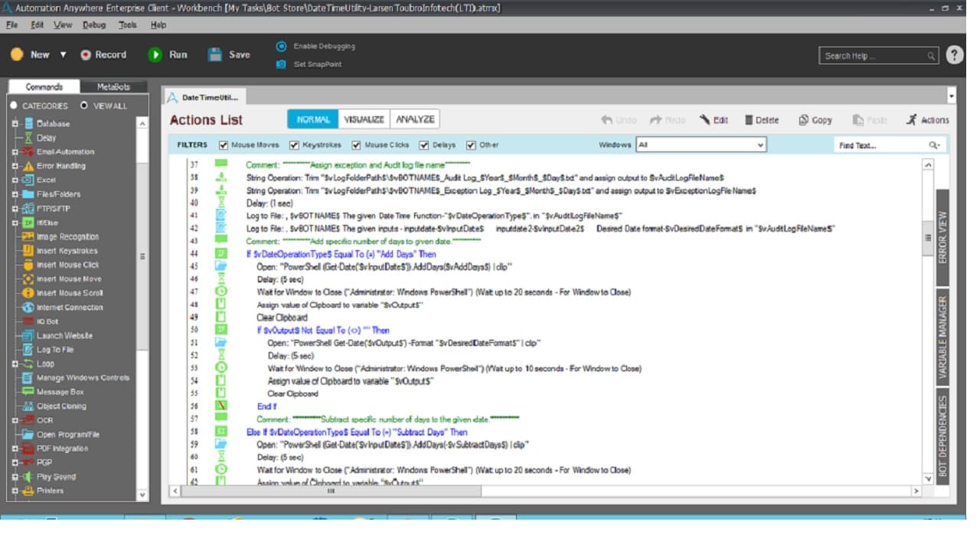Click the Save disk icon
The width and height of the screenshot is (980, 551).
(215, 54)
